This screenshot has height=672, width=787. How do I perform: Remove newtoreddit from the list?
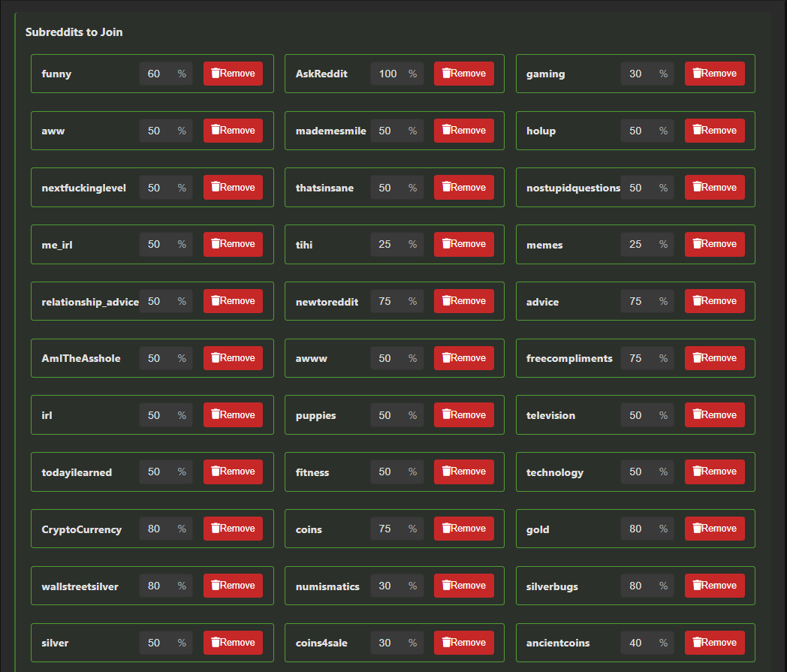click(464, 301)
